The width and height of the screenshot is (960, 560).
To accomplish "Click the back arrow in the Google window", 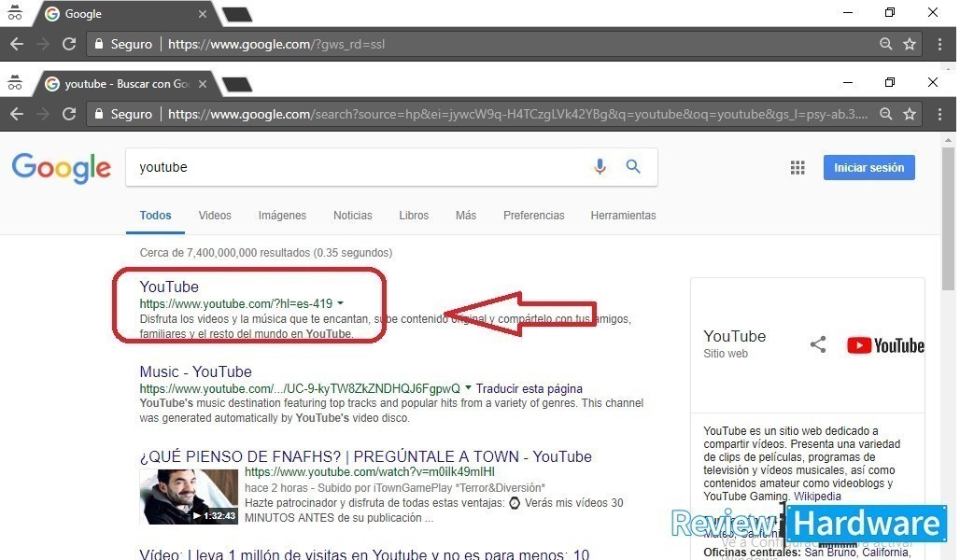I will (x=17, y=44).
